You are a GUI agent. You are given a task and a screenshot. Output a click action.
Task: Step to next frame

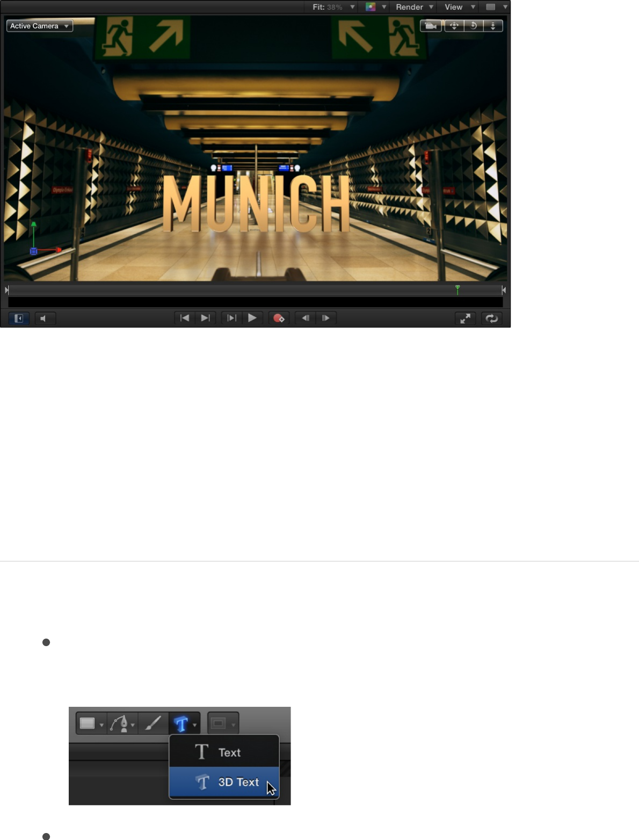(326, 318)
